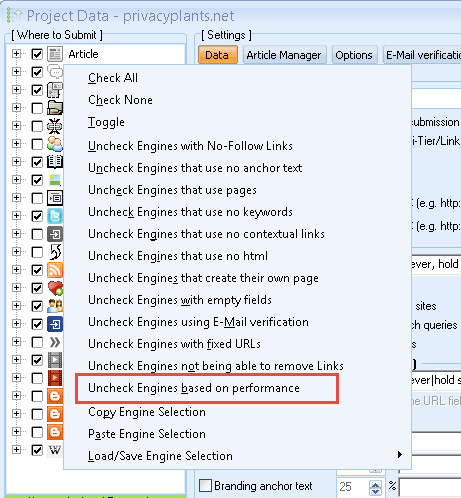The image size is (461, 498).
Task: Select the spider engine category icon
Action: [55, 126]
